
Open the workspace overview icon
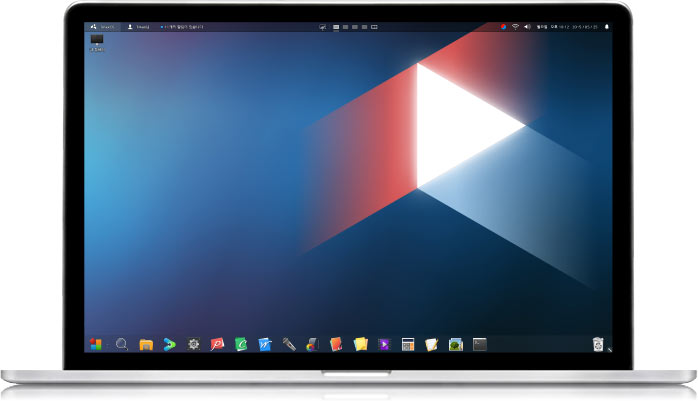374,27
